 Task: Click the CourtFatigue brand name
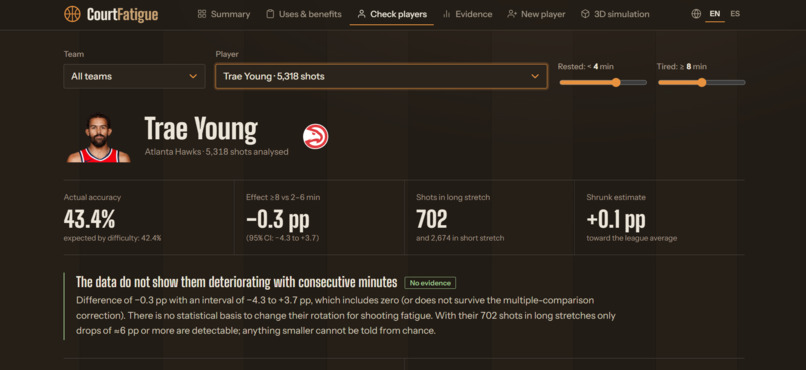point(122,14)
